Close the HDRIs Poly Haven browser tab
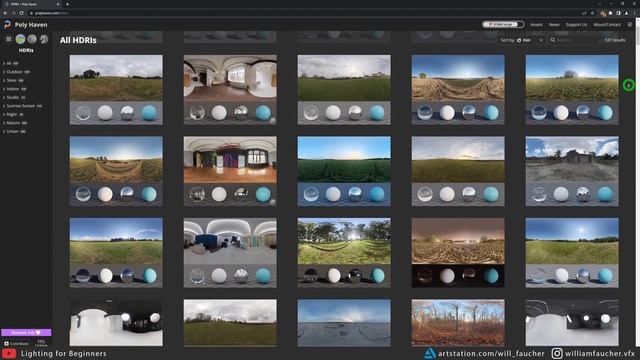The width and height of the screenshot is (640, 360). pos(58,4)
